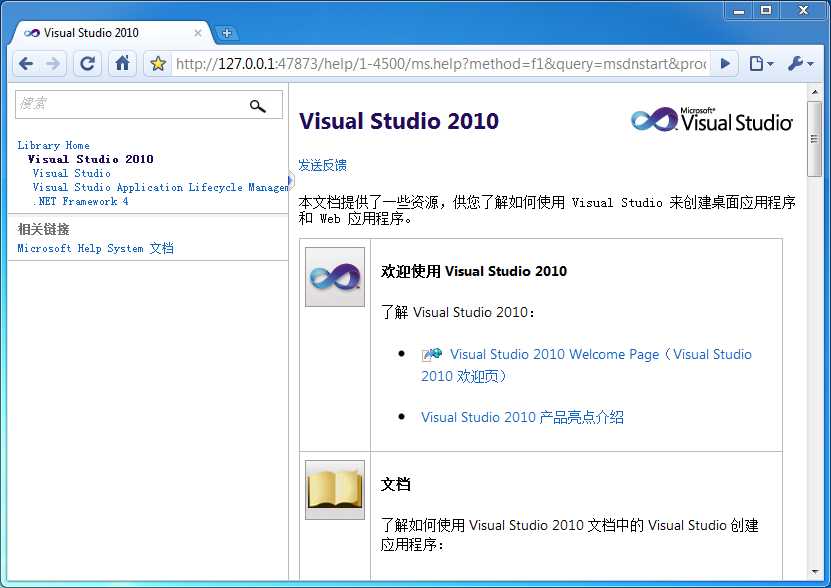Click the Microsoft Visual Studio logo
Screen dimensions: 831x588
[711, 119]
